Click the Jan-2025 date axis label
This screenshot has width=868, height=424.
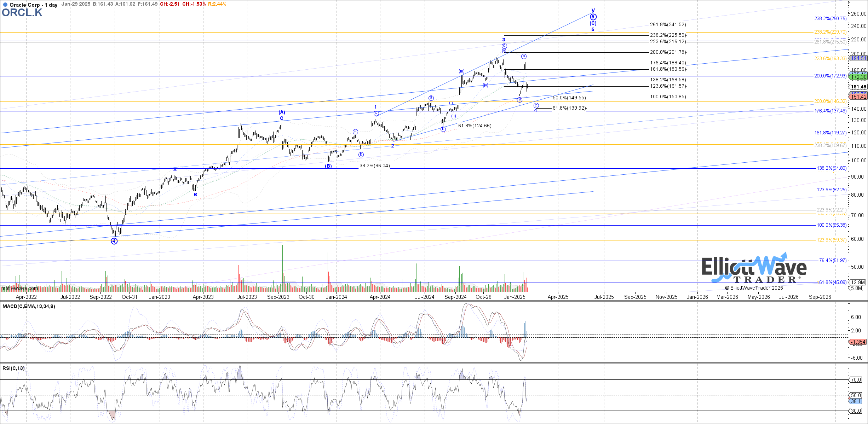click(515, 297)
